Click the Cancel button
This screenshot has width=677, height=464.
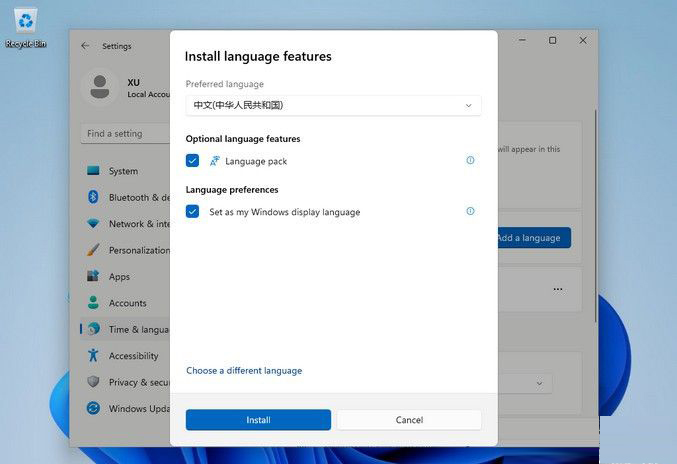(409, 420)
